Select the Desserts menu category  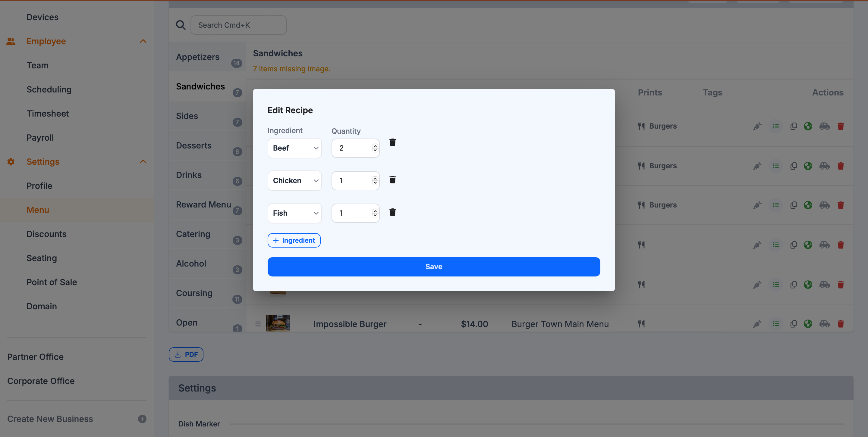pyautogui.click(x=194, y=145)
